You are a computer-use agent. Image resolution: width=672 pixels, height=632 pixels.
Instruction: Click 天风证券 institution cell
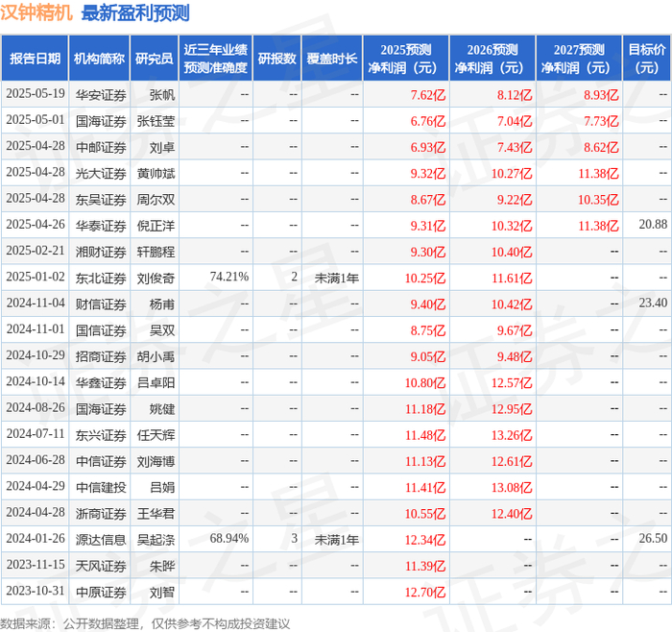(x=101, y=566)
